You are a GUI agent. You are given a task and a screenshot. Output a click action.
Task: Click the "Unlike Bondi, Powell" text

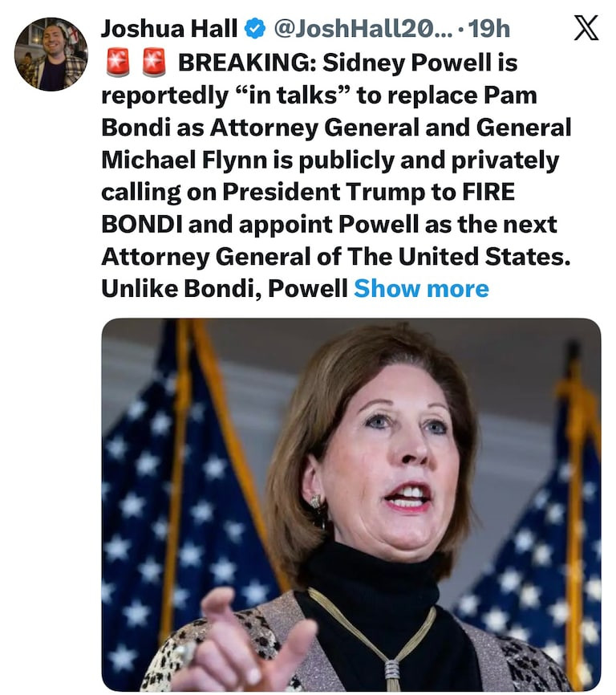tap(224, 288)
